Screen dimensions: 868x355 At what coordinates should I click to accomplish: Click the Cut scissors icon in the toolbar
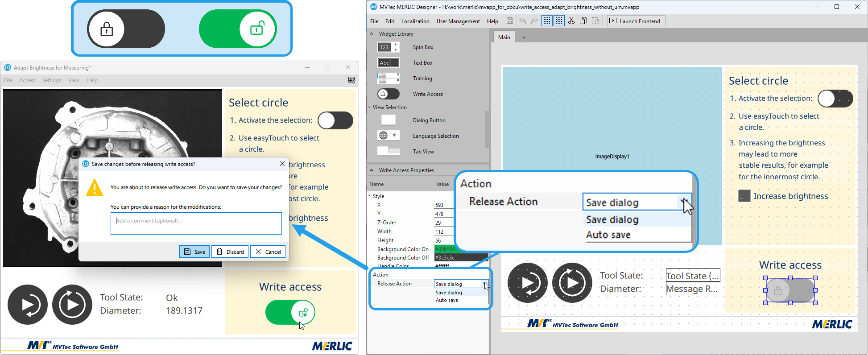pos(571,21)
